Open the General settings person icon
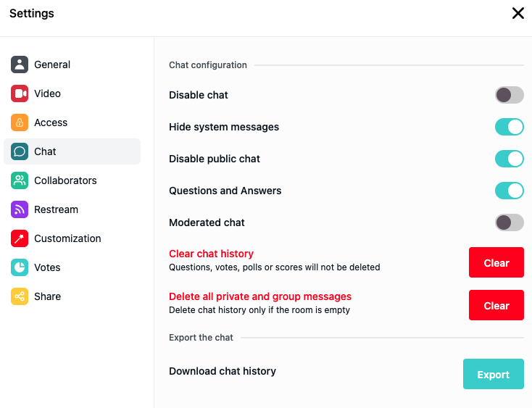The height and width of the screenshot is (408, 532). click(x=20, y=64)
